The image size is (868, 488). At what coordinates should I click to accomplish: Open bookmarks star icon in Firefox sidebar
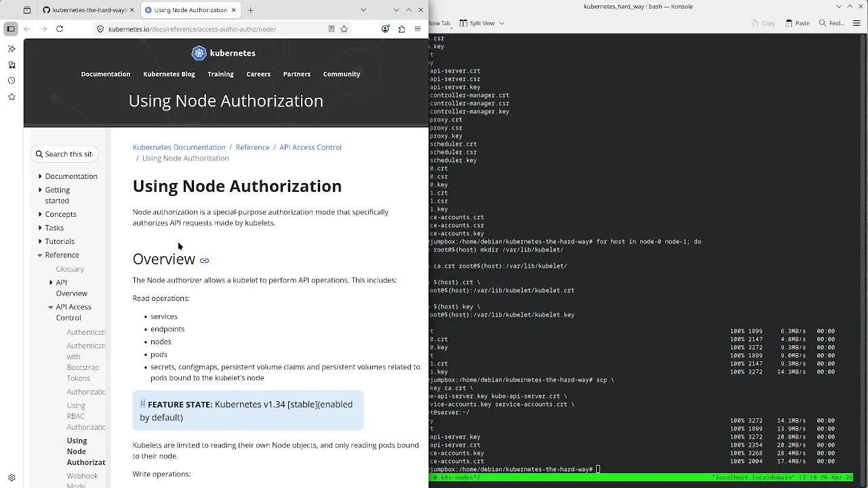tap(12, 97)
